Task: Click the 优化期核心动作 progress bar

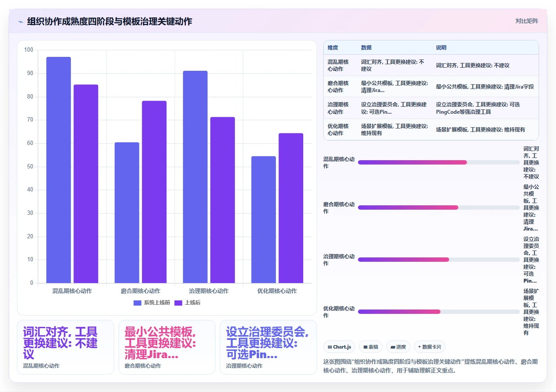Action: 439,312
